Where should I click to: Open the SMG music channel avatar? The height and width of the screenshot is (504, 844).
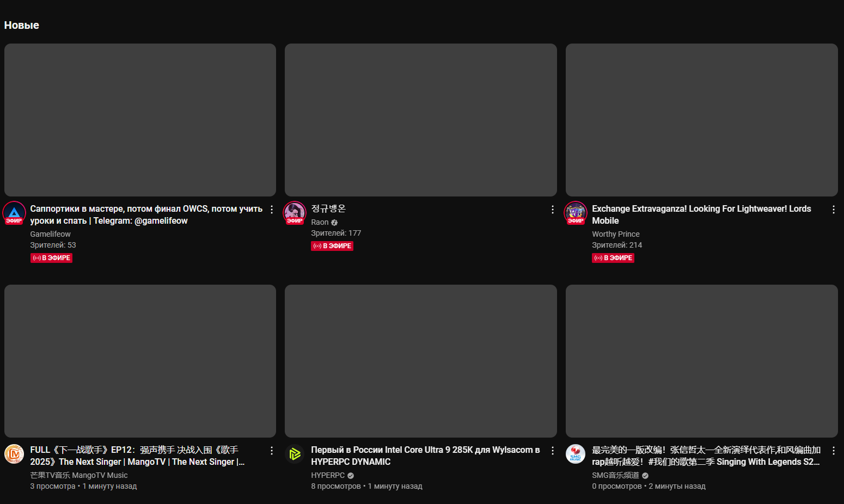576,454
